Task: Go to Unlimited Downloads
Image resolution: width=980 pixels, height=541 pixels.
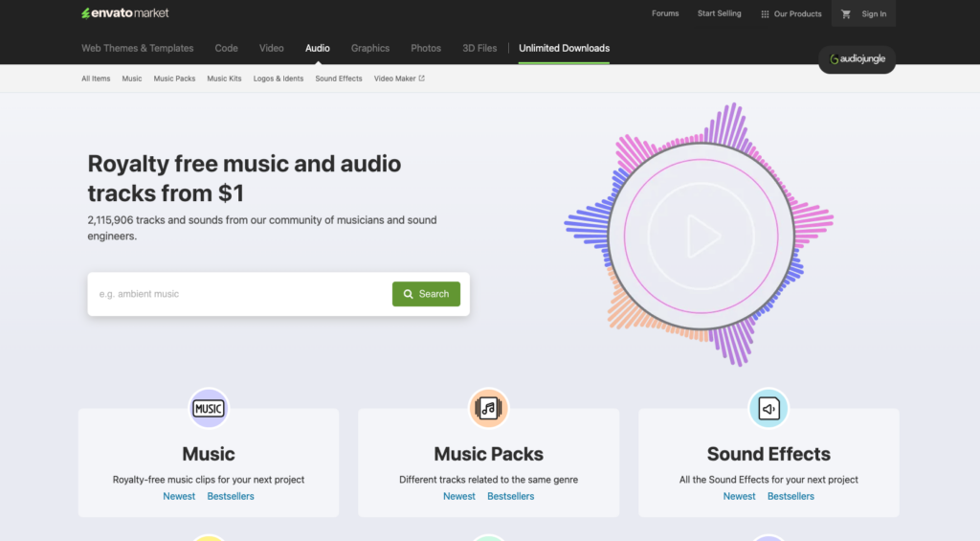Action: [x=564, y=48]
